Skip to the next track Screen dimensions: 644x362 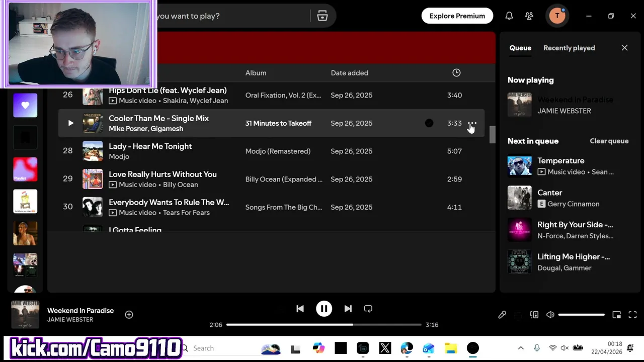[348, 309]
